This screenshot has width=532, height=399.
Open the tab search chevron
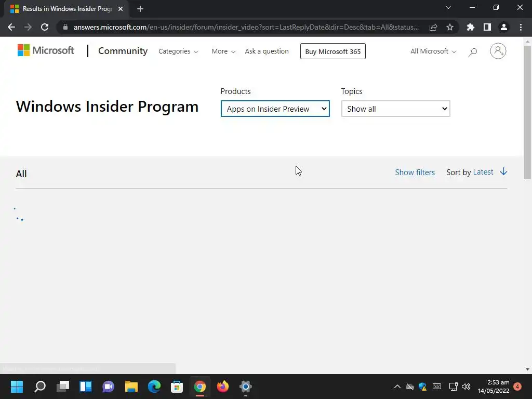tap(448, 7)
